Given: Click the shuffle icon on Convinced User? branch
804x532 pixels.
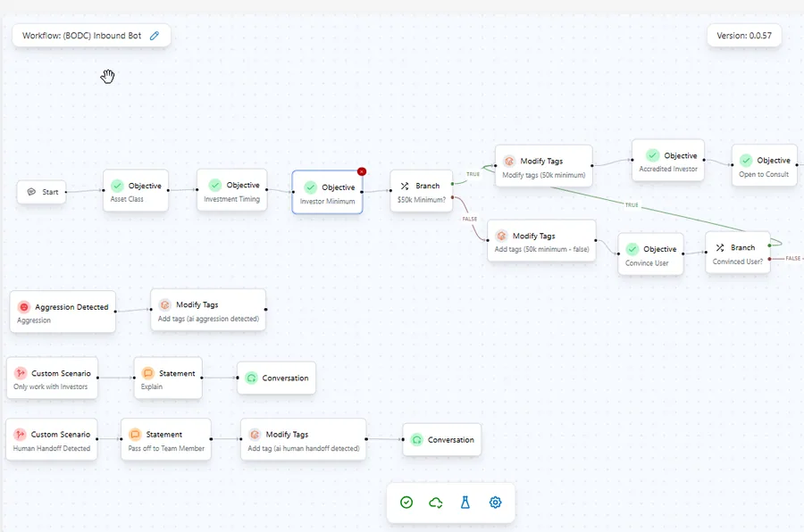Looking at the screenshot, I should [x=720, y=247].
